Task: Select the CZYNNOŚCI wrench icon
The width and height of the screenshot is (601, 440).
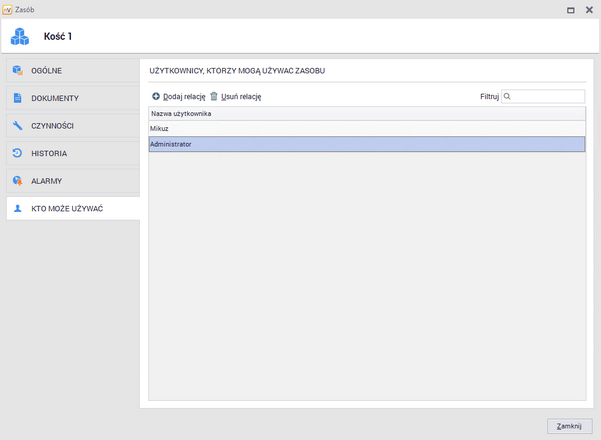Action: (18, 126)
